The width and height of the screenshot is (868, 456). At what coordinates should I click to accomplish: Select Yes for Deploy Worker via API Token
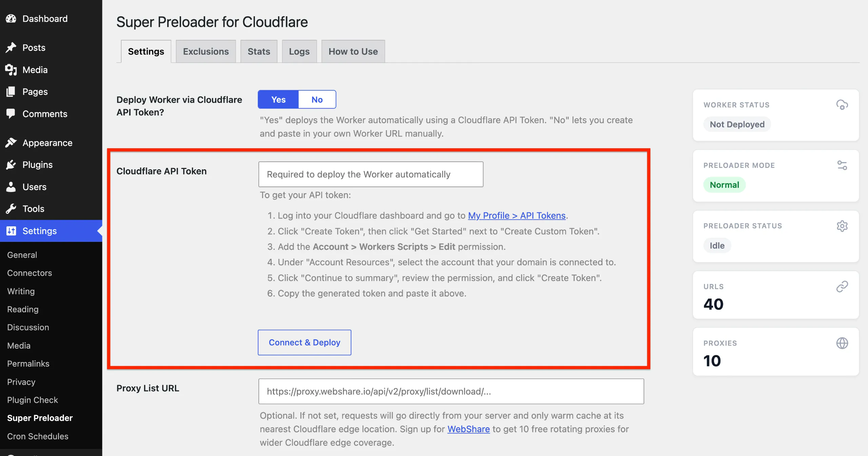(x=278, y=99)
